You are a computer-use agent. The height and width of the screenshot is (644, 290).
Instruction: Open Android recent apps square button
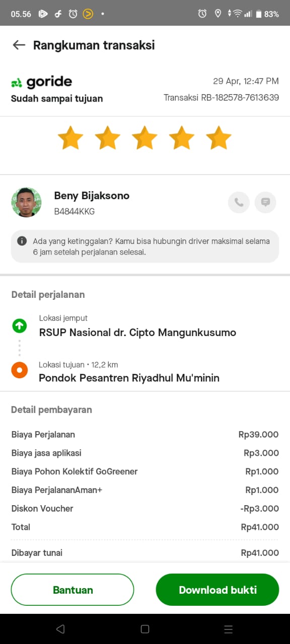[x=145, y=629]
